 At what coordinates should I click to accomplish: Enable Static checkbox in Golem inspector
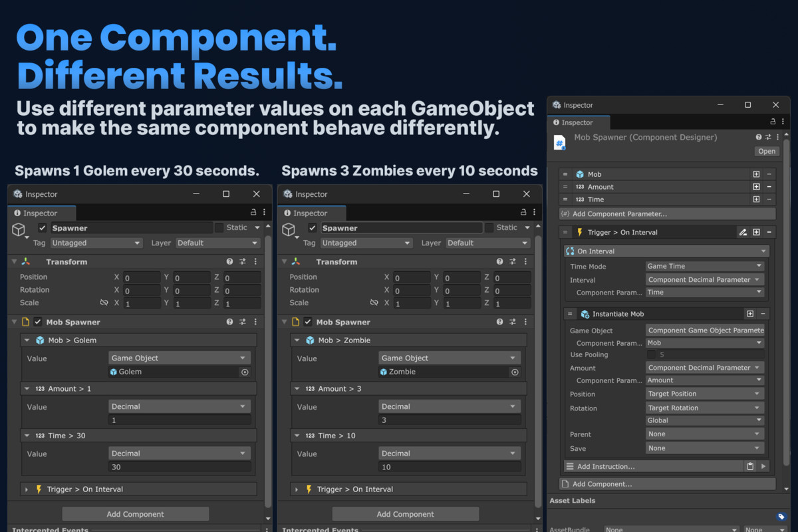[x=219, y=228]
